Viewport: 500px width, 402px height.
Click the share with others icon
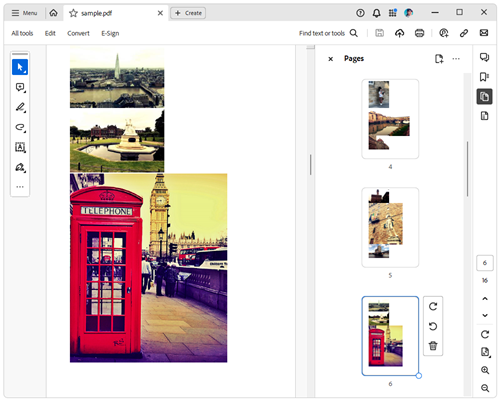tap(444, 33)
